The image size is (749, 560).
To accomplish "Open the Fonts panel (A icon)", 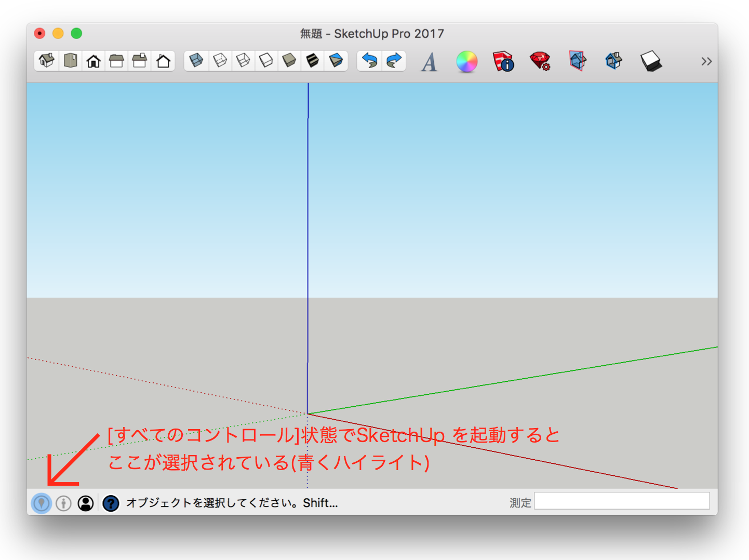I will tap(429, 62).
